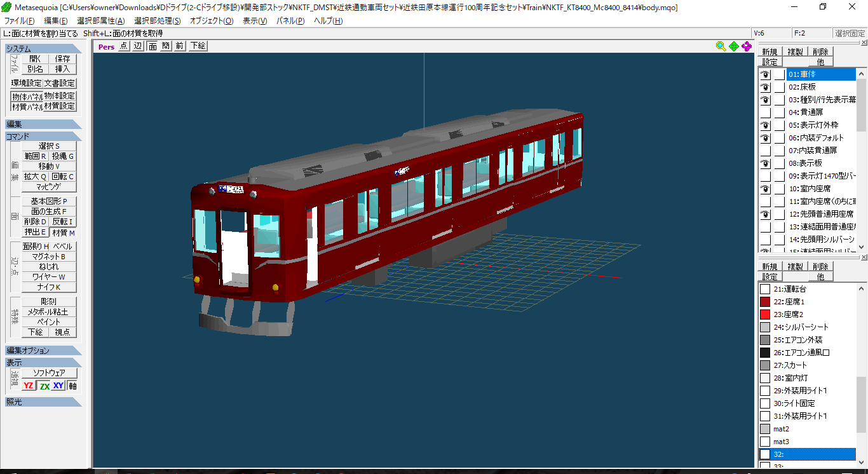This screenshot has width=868, height=474.
Task: Select the 拡大 Q scale tool
Action: (36, 177)
